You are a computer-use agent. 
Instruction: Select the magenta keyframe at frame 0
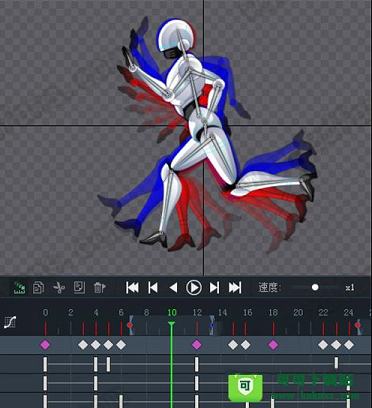pos(45,345)
